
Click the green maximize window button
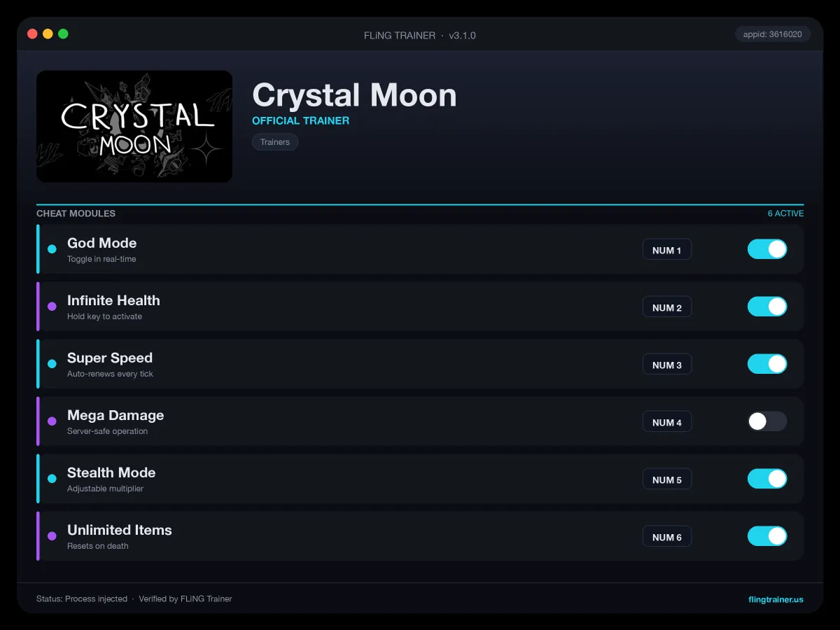63,34
